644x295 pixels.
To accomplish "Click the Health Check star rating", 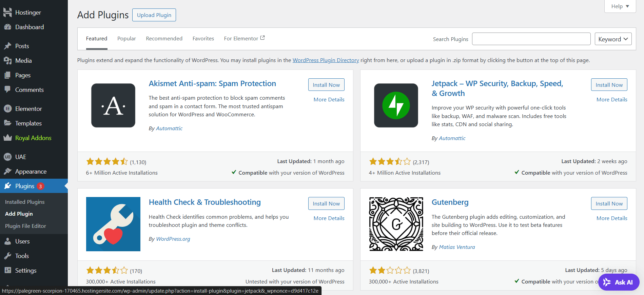I will pos(107,270).
